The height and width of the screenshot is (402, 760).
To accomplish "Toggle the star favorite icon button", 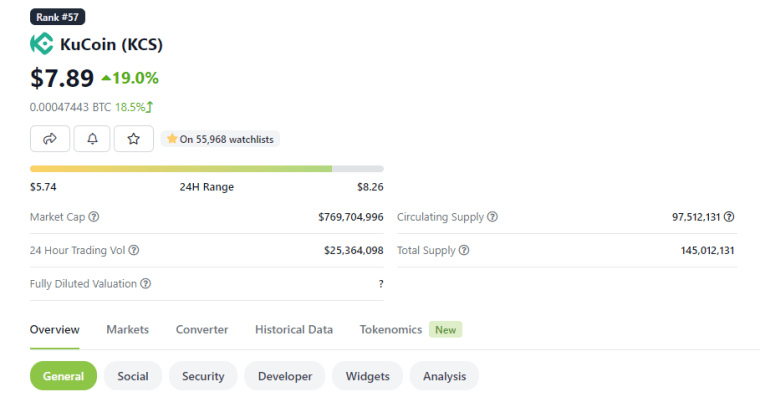I will pos(133,138).
